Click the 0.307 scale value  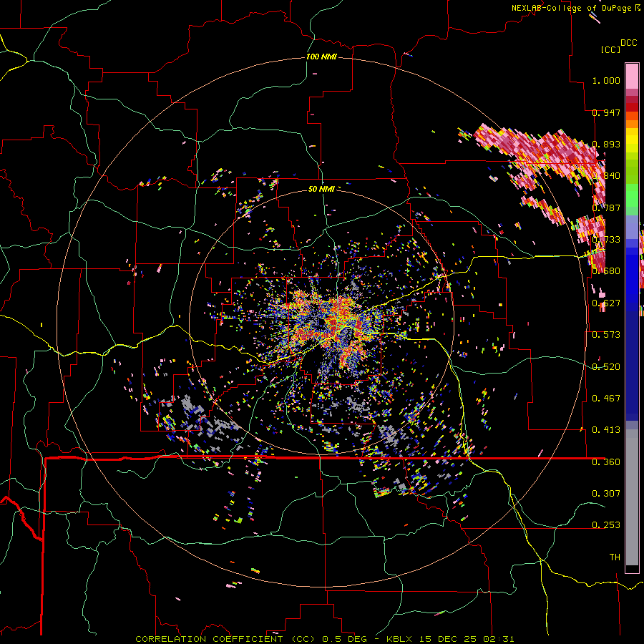(x=606, y=493)
